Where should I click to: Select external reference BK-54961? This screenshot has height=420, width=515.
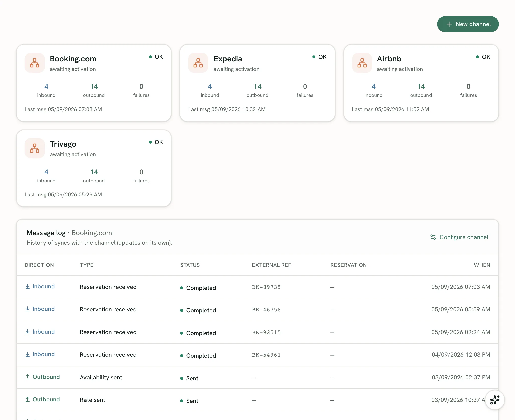click(x=266, y=355)
